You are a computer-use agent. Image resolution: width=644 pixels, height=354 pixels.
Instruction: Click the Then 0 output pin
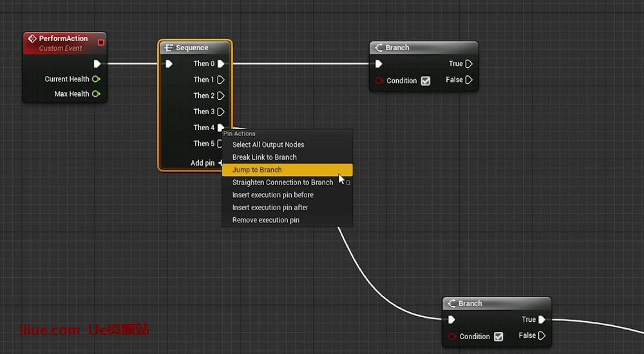tap(221, 64)
